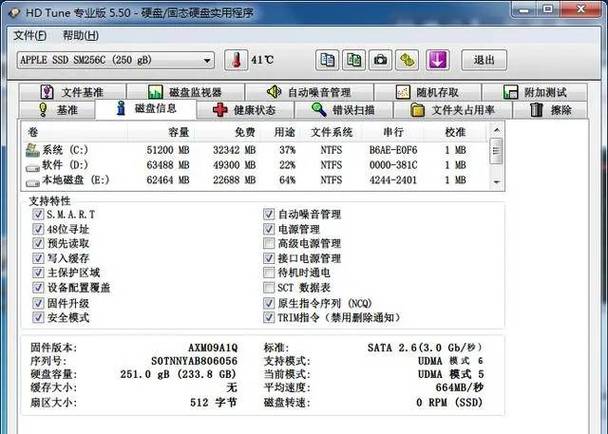
Task: Toggle the 电源管理 checkbox
Action: point(269,229)
